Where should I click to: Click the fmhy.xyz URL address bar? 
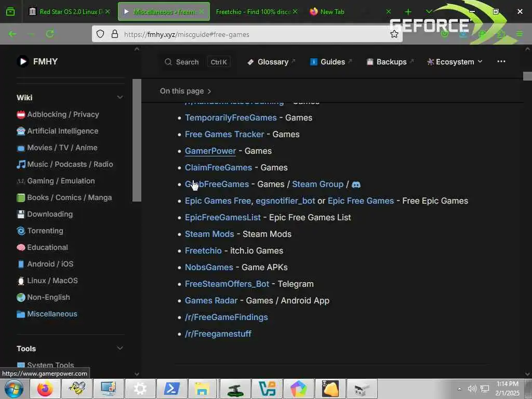[x=247, y=34]
